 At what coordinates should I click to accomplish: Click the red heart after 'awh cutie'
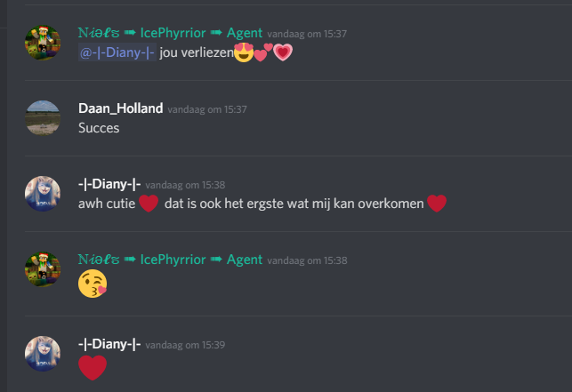point(149,203)
